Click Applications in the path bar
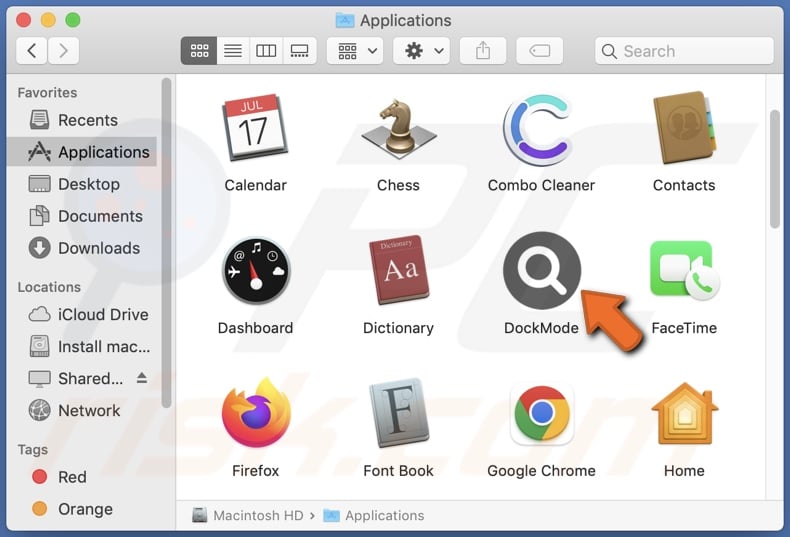The image size is (790, 537). pyautogui.click(x=373, y=515)
